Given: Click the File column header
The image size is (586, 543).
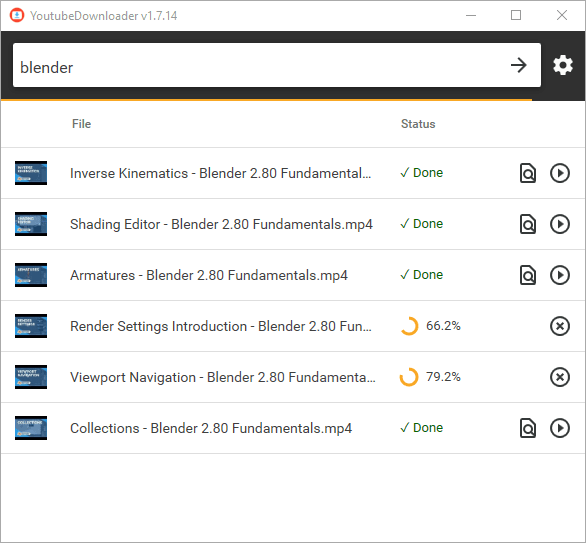Looking at the screenshot, I should tap(81, 124).
